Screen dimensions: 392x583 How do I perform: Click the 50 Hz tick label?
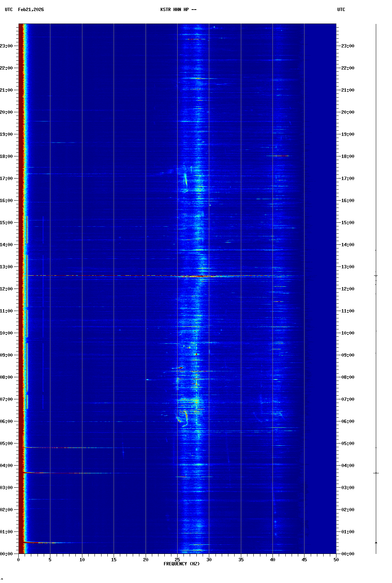[336, 559]
